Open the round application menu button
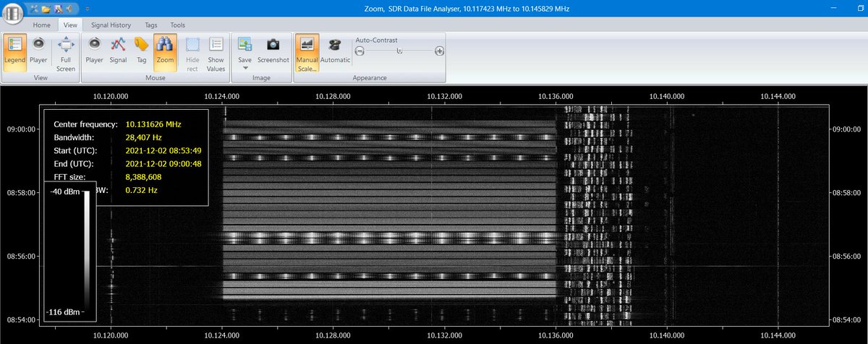 click(12, 14)
